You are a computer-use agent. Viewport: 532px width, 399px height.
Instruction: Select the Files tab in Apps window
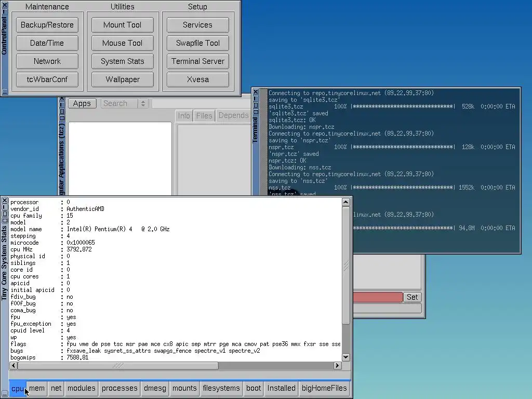(x=204, y=116)
